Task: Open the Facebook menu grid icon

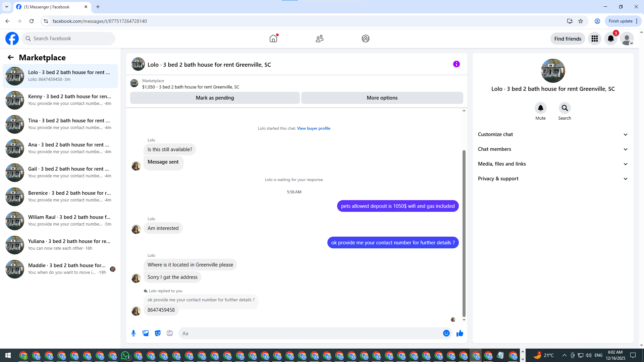Action: [595, 39]
